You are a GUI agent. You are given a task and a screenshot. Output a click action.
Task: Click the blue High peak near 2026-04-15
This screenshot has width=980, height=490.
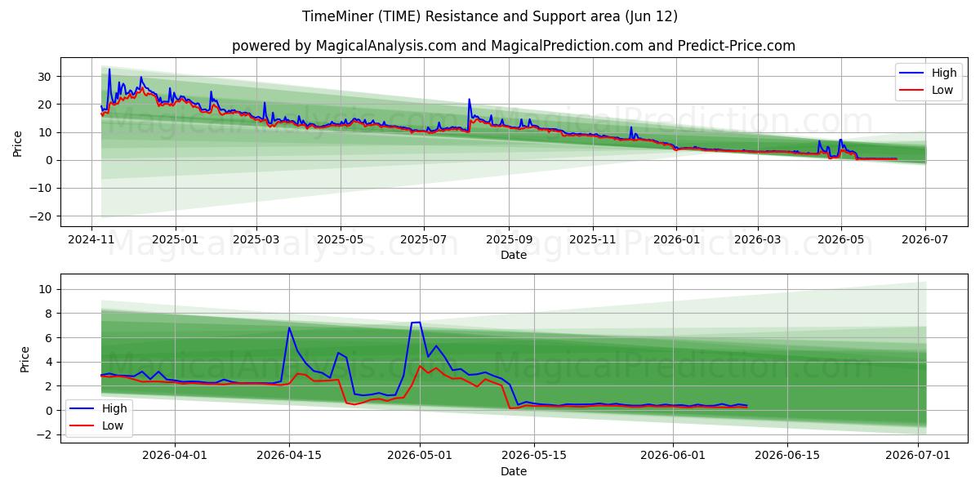coord(289,328)
